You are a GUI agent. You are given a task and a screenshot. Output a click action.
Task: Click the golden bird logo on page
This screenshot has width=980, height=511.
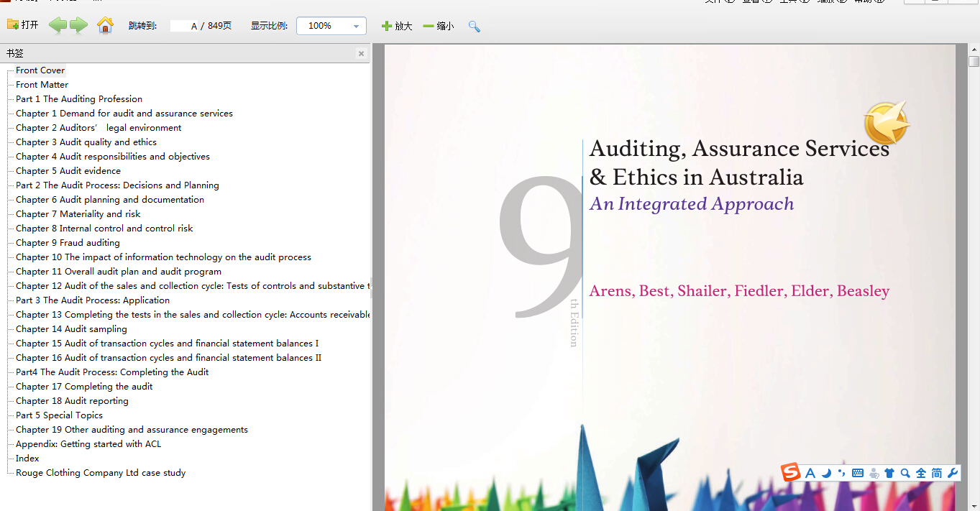[x=886, y=124]
